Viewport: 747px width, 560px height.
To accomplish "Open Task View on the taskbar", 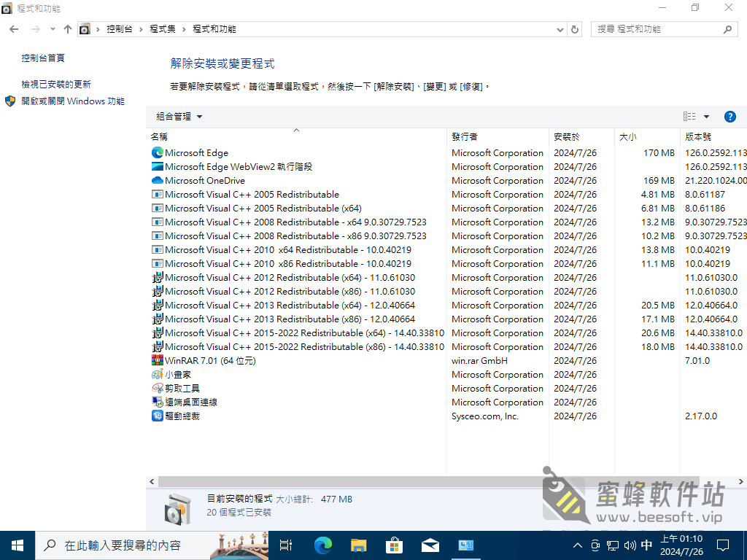I will 286,545.
